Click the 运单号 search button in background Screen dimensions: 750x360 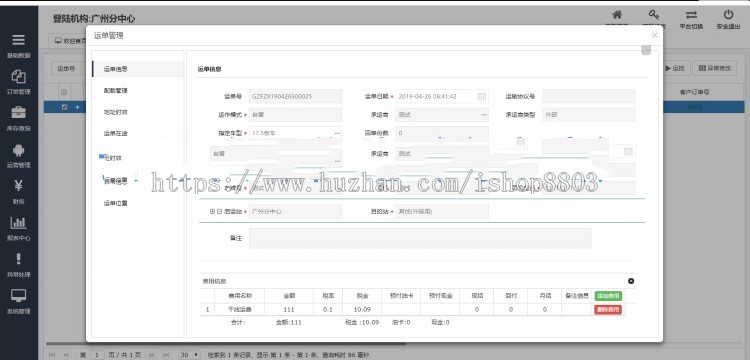[x=66, y=69]
